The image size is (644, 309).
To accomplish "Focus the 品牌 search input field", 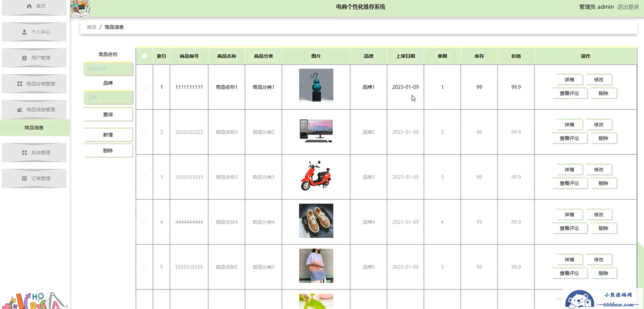I will click(x=108, y=97).
